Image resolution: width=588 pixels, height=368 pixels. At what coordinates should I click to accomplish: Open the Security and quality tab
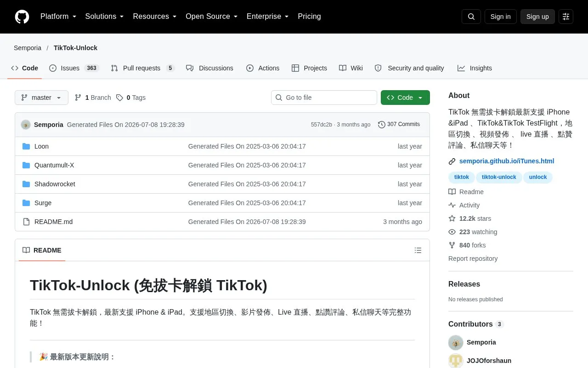tap(409, 68)
